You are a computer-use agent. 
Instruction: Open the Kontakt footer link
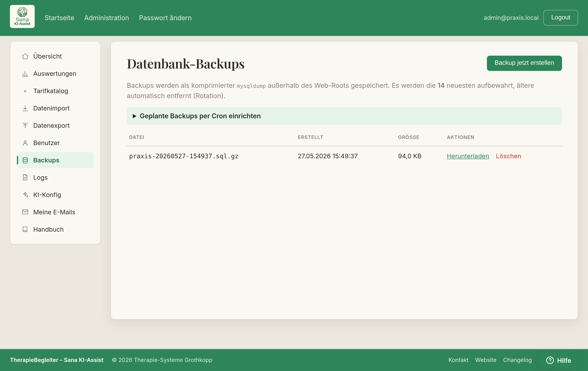(x=458, y=360)
